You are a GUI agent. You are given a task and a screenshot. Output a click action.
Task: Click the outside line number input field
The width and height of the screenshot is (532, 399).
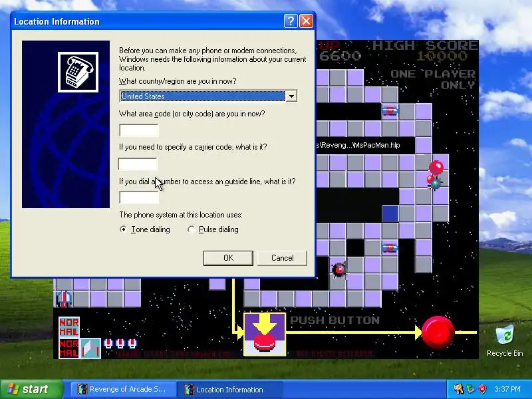point(139,198)
